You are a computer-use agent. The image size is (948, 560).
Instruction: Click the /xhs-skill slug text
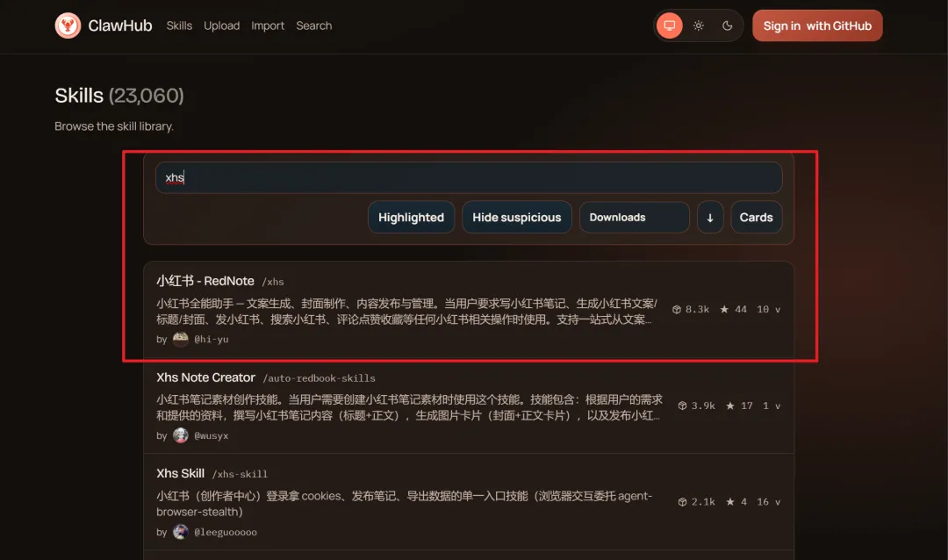(240, 475)
